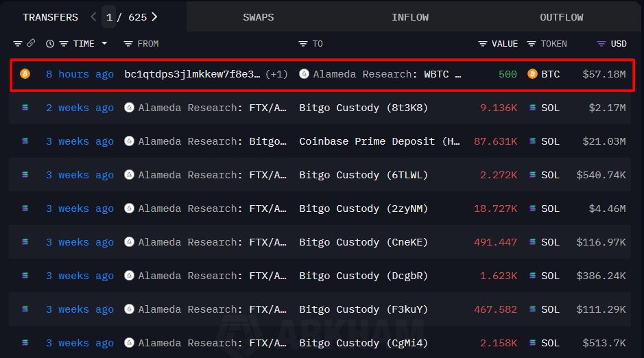Open Alameda Research: WBTC recipient
This screenshot has width=644, height=358.
pos(387,74)
